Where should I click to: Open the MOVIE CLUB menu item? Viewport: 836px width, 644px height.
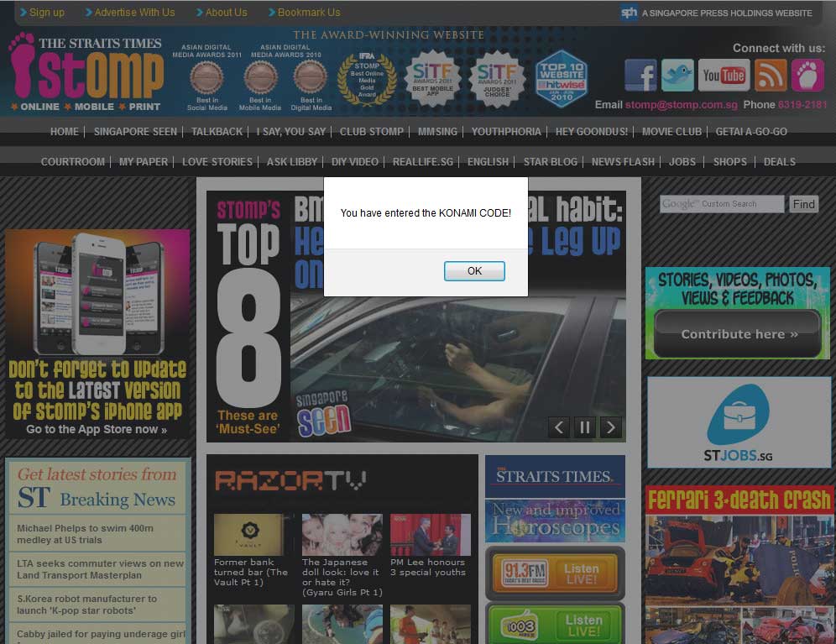(x=671, y=132)
